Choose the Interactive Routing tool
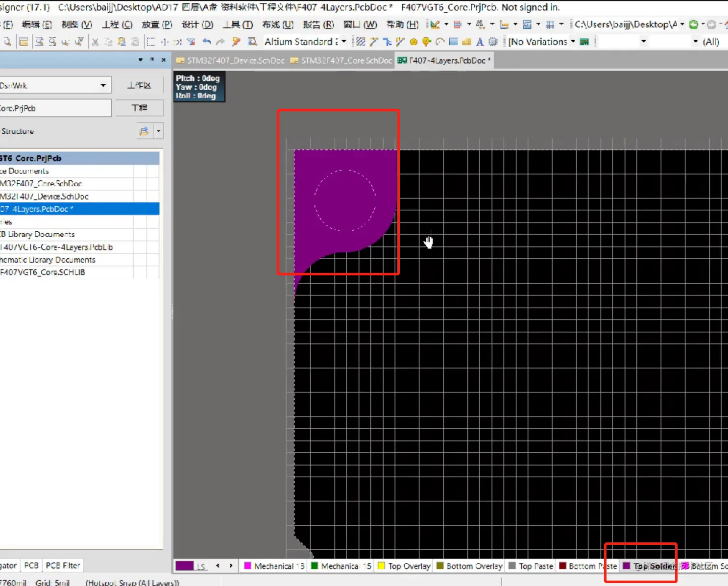 [374, 42]
